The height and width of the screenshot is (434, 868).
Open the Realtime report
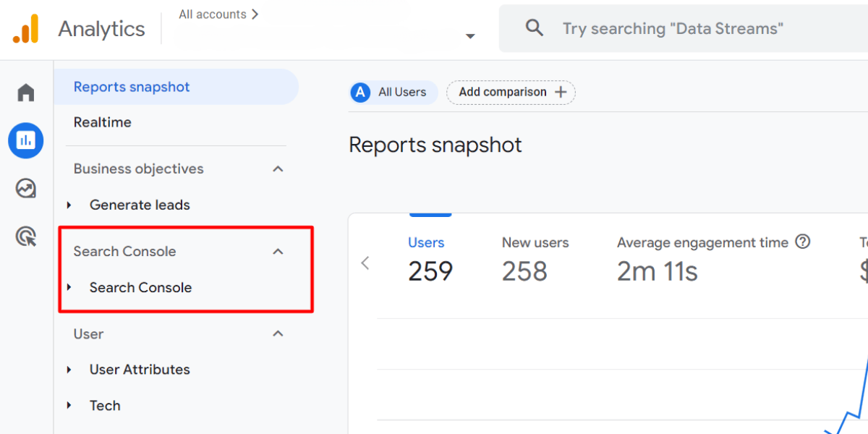coord(102,122)
